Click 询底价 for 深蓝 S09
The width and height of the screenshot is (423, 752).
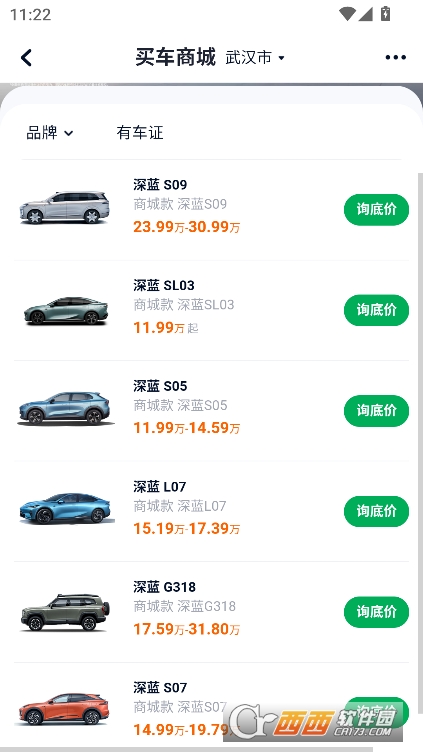click(376, 210)
